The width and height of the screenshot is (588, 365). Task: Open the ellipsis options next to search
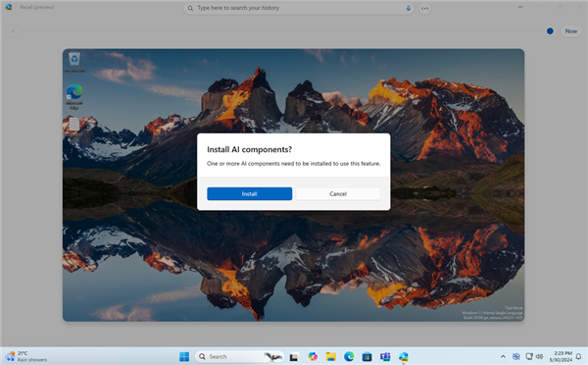tap(424, 8)
